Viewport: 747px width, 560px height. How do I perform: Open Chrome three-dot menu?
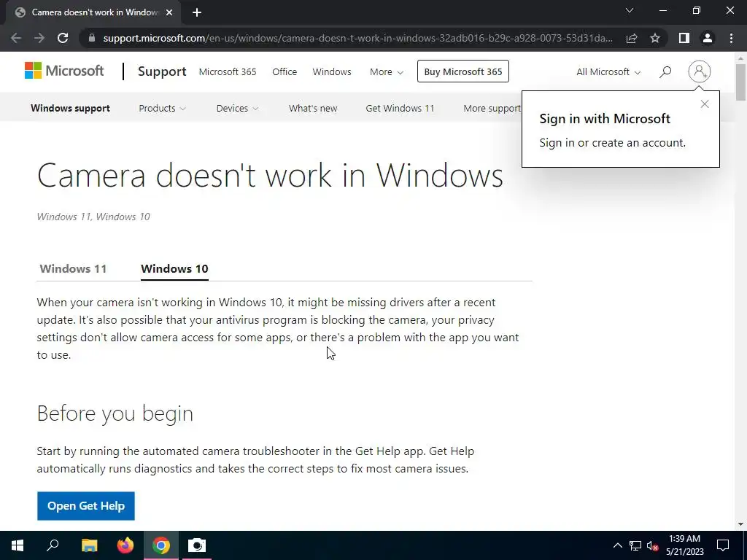pos(731,38)
